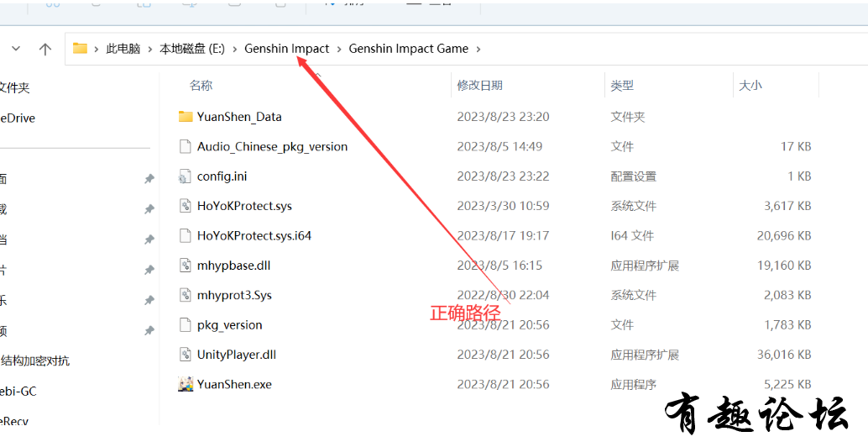The height and width of the screenshot is (442, 868).
Task: Click the I64 文件 type cell
Action: point(633,235)
